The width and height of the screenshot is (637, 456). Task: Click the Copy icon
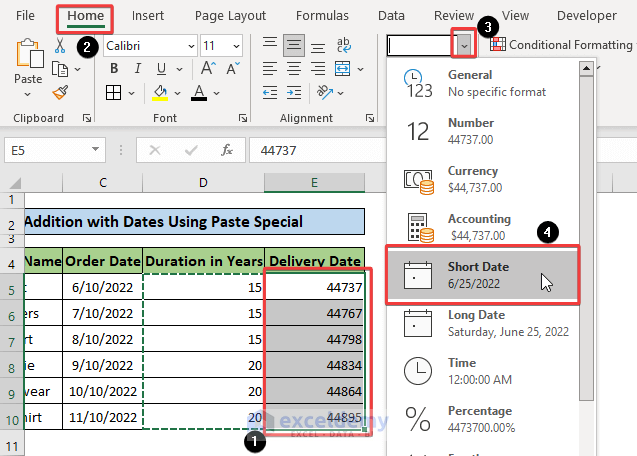point(60,69)
